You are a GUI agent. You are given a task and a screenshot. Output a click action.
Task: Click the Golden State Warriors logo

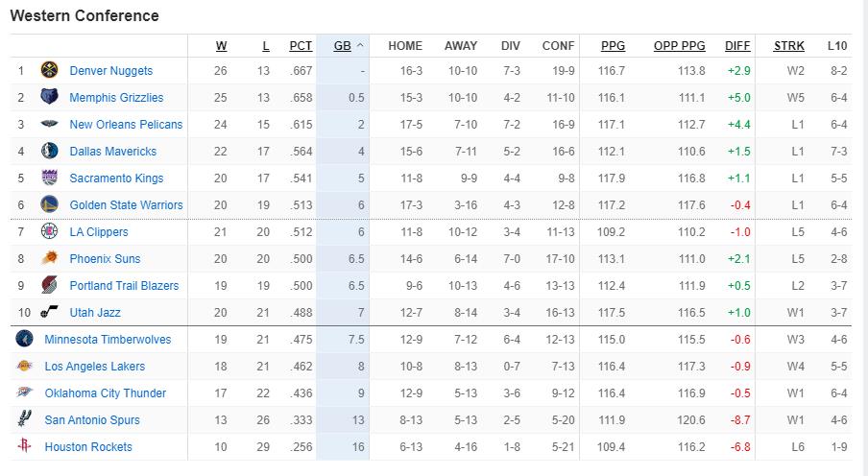point(49,205)
